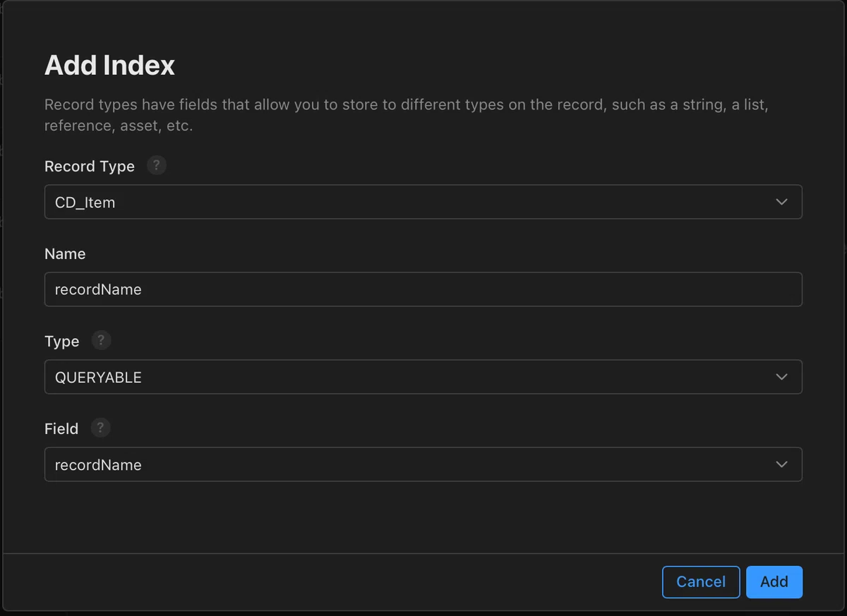The image size is (847, 616).
Task: Click the Add Index dialog title
Action: pos(109,66)
